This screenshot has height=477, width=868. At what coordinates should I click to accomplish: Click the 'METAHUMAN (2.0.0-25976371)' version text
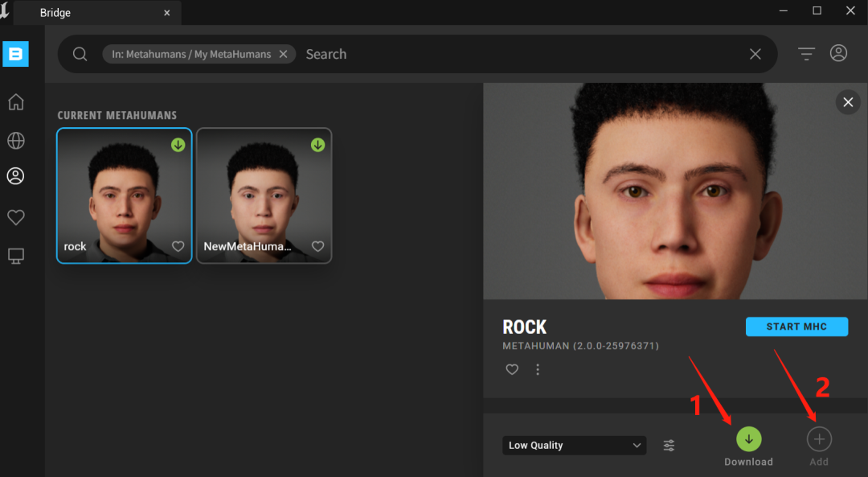pos(581,346)
